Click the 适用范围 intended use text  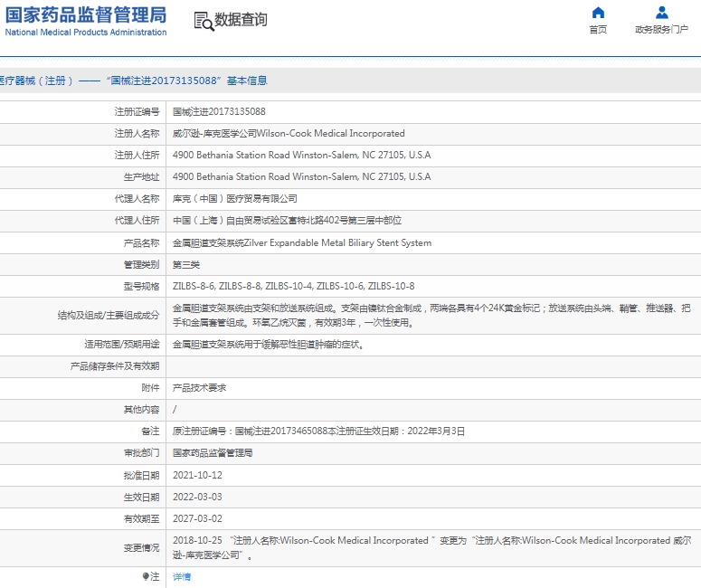(269, 345)
